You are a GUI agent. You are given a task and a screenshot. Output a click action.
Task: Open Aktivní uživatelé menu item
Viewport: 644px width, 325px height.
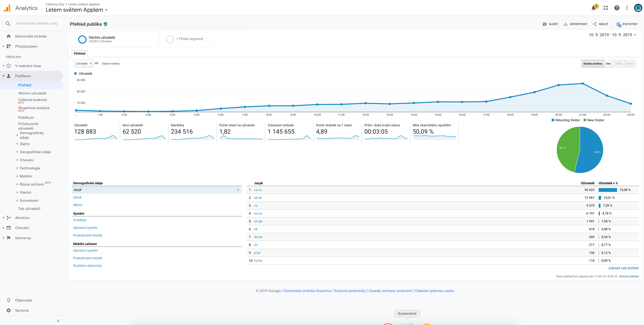point(32,93)
